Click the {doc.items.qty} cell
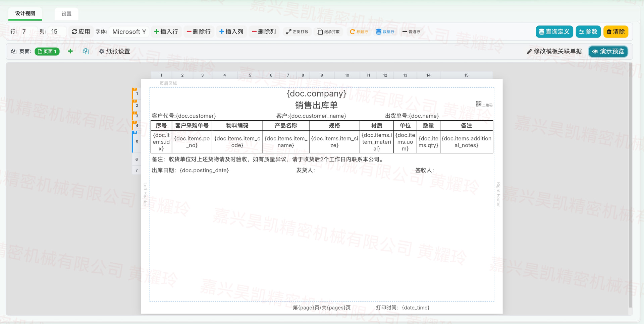This screenshot has height=324, width=644. click(428, 142)
